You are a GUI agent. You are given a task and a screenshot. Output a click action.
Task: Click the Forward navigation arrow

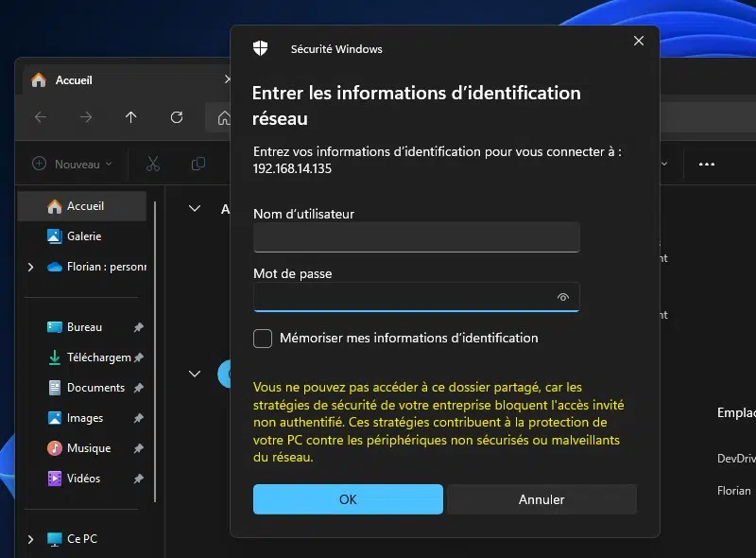(x=86, y=117)
